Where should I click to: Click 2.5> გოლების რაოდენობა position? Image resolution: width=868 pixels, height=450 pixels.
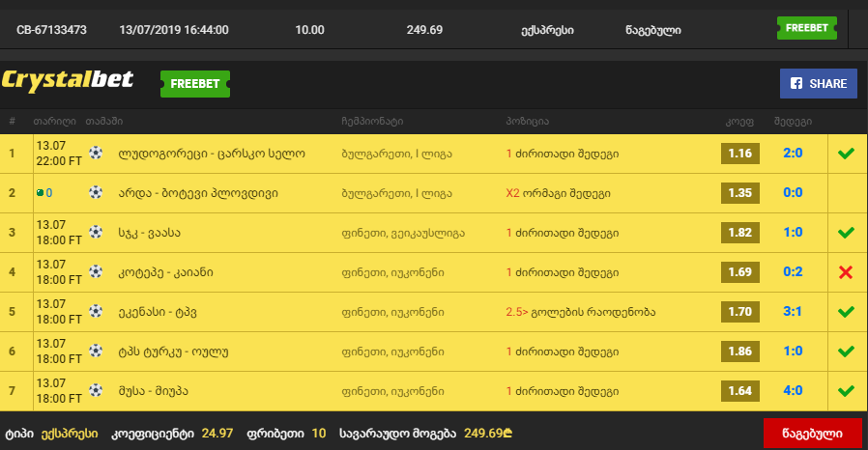(581, 312)
